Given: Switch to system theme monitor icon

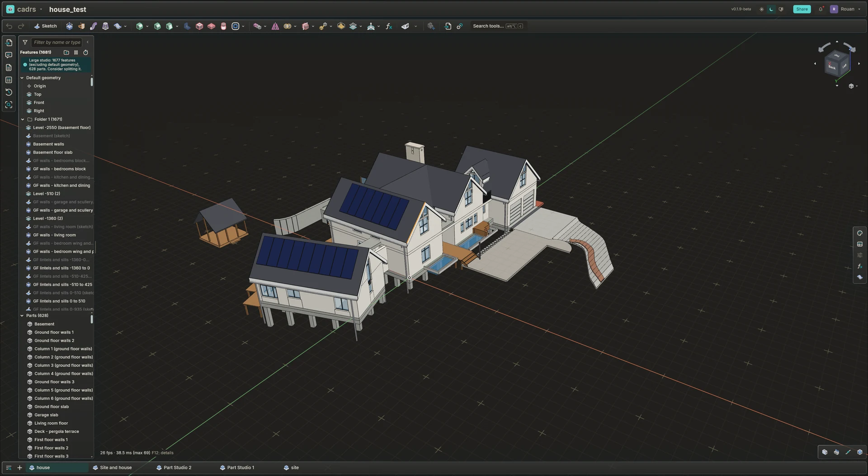Looking at the screenshot, I should tap(781, 9).
